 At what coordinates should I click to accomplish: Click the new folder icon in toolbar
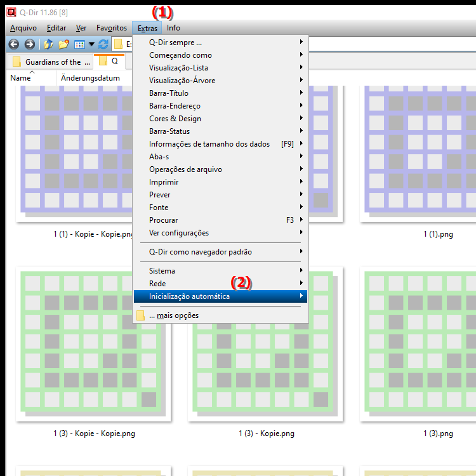(x=63, y=44)
